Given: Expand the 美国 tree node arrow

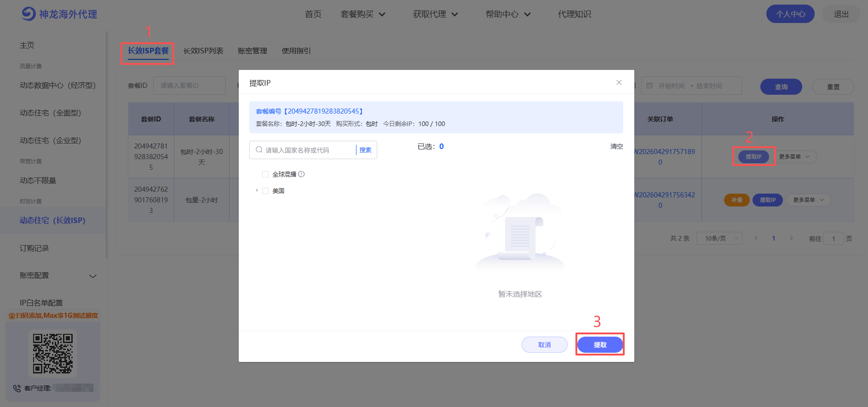Looking at the screenshot, I should point(257,190).
